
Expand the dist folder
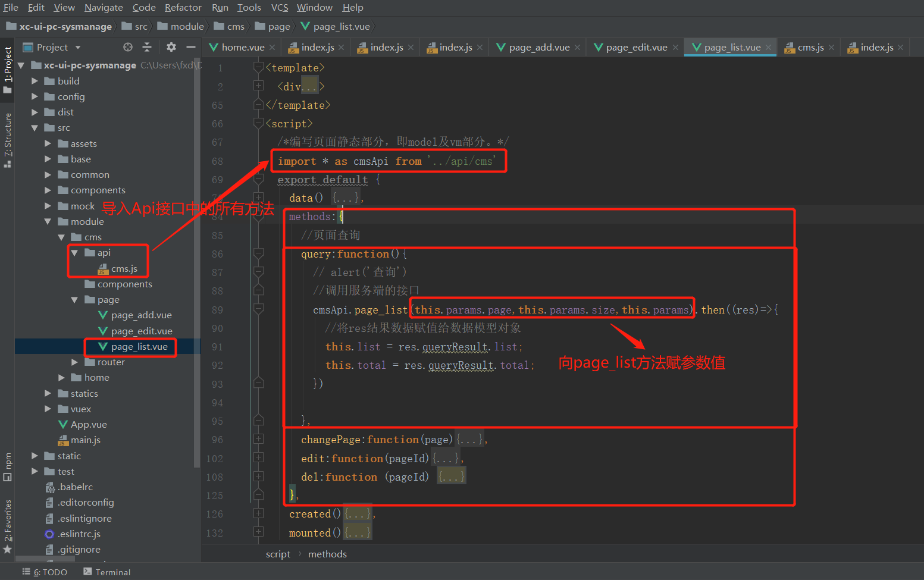pyautogui.click(x=35, y=112)
